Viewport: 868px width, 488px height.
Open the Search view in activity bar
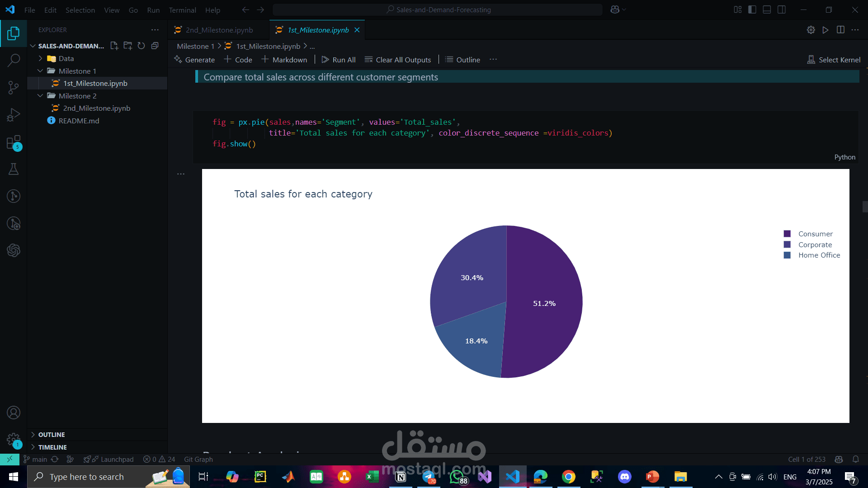(14, 60)
